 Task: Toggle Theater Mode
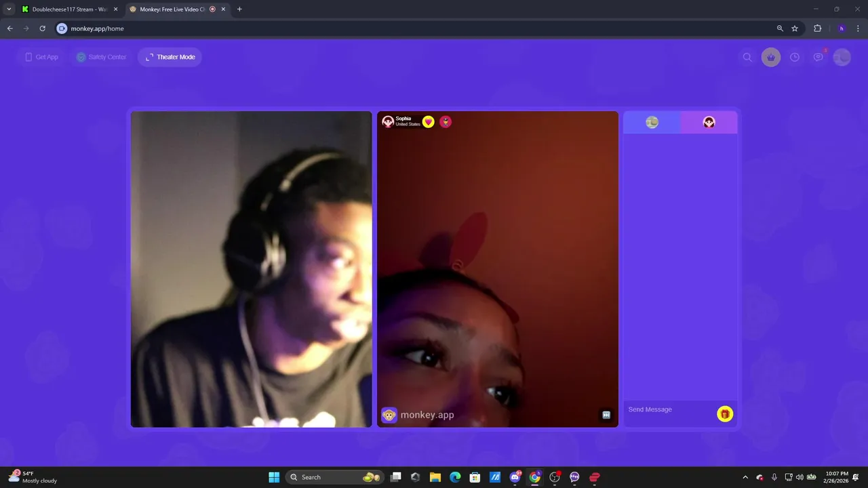[x=170, y=57]
